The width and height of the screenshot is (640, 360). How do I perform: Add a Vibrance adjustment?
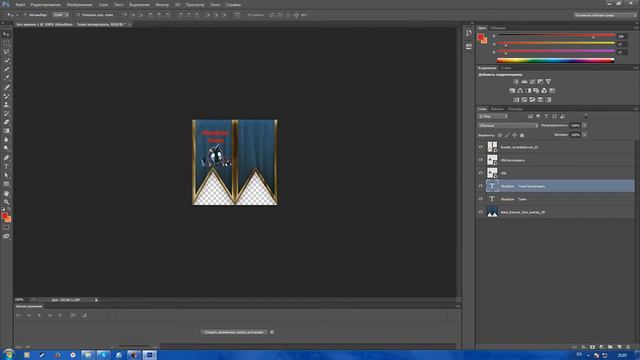click(548, 82)
